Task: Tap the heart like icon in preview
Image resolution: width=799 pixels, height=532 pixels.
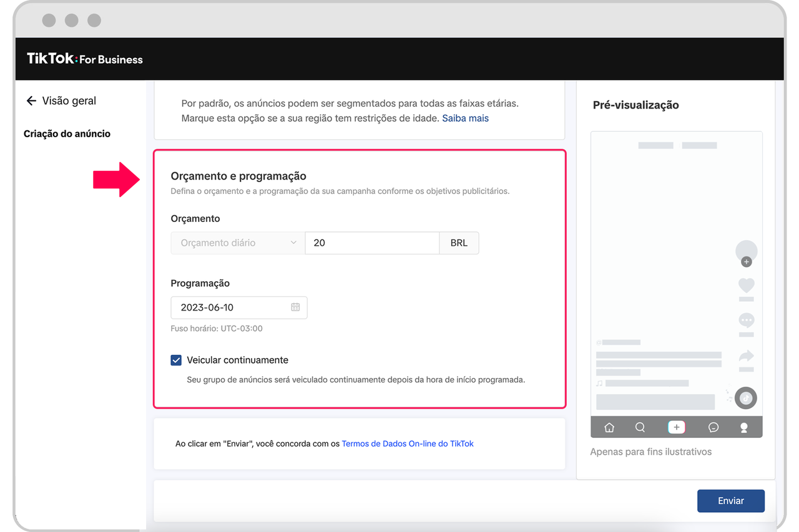Action: coord(746,286)
